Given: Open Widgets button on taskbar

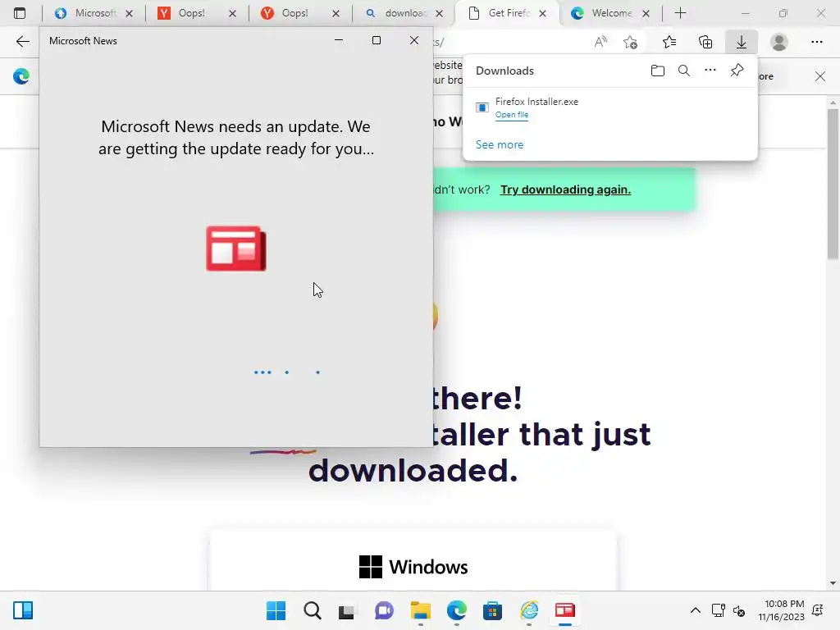Looking at the screenshot, I should coord(22,610).
